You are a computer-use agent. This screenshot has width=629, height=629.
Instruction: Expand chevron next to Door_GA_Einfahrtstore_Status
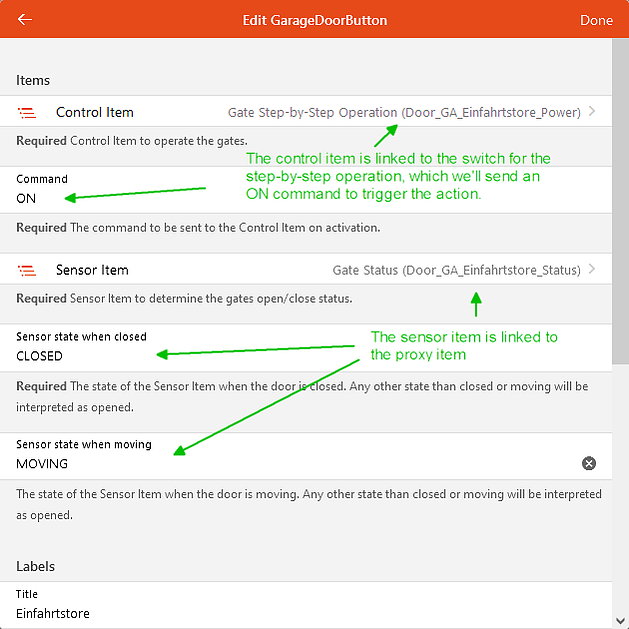592,269
